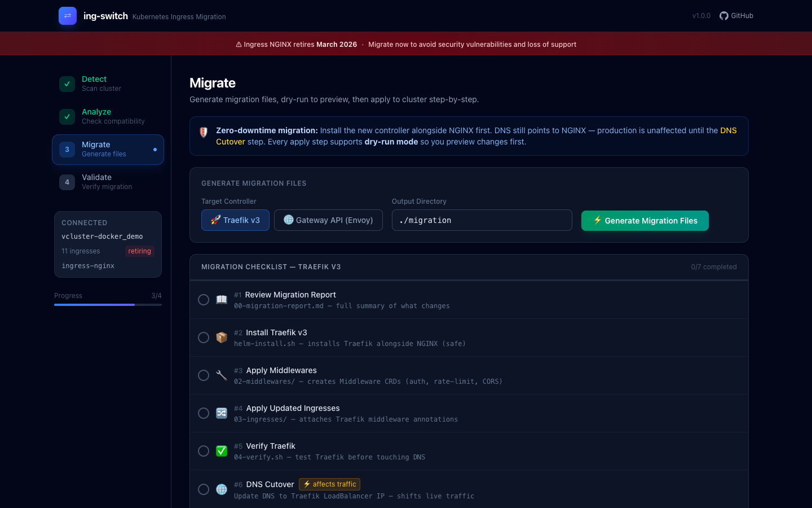The width and height of the screenshot is (812, 508).
Task: Click the 'retiring' status badge
Action: click(x=139, y=251)
